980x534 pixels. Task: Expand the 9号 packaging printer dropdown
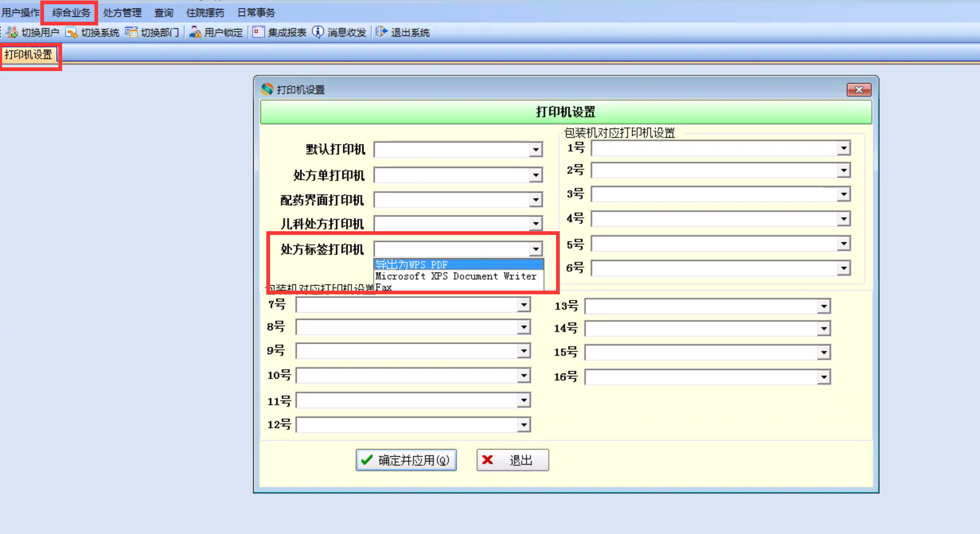[x=524, y=351]
